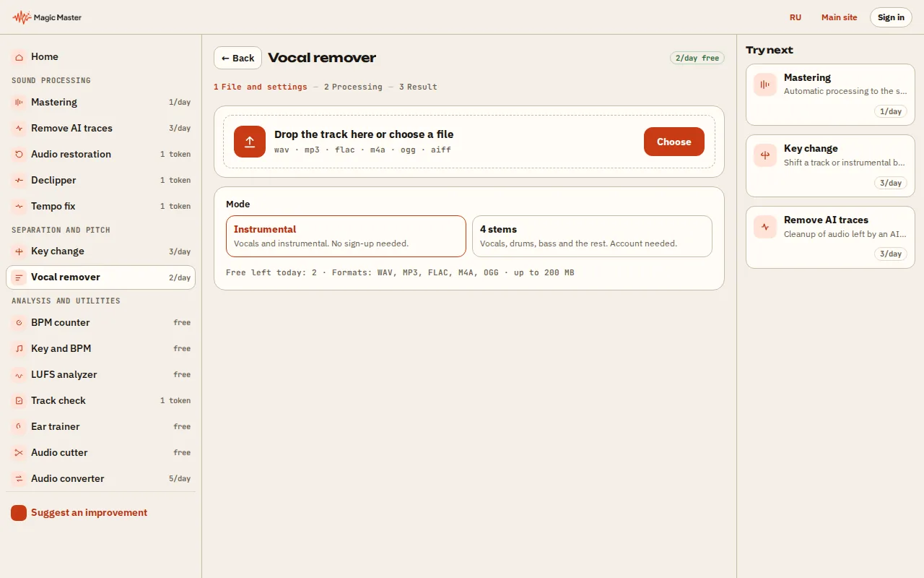The image size is (924, 578).
Task: Click the track drop zone area
Action: point(469,142)
